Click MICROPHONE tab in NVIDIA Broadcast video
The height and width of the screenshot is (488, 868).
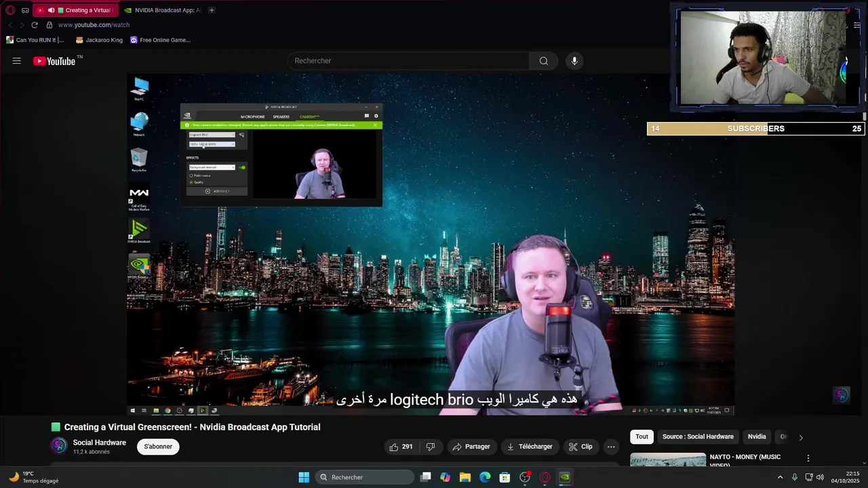click(253, 117)
